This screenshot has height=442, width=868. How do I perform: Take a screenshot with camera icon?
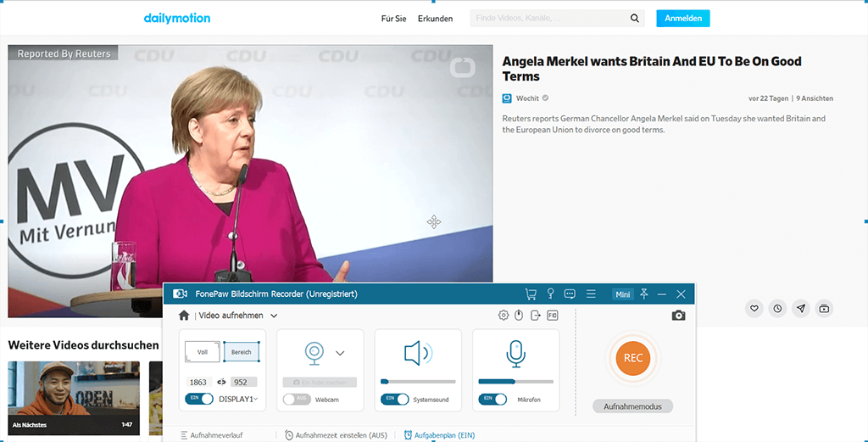678,315
